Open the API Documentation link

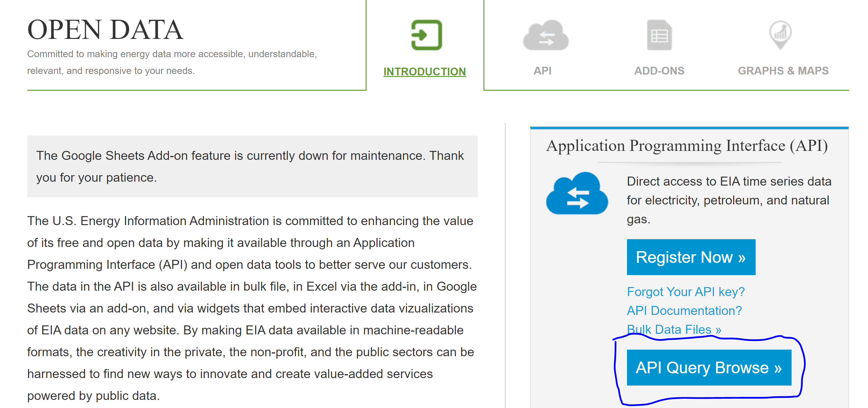[684, 310]
